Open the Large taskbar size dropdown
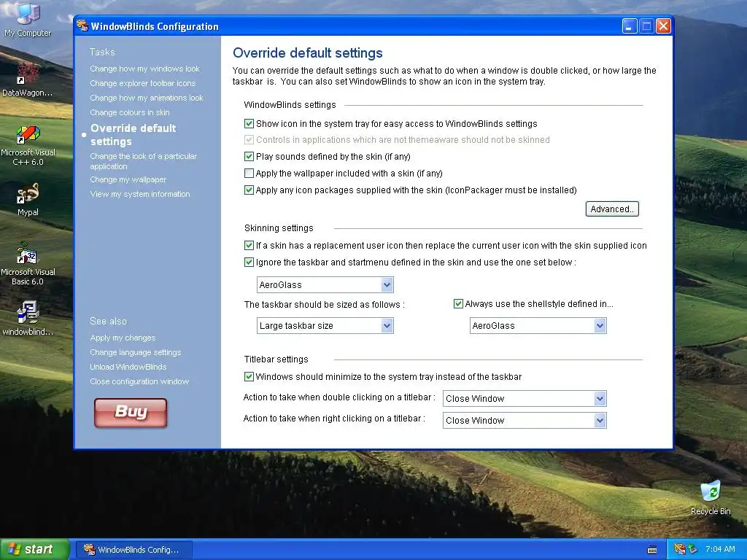Viewport: 747px width, 560px height. pyautogui.click(x=325, y=326)
